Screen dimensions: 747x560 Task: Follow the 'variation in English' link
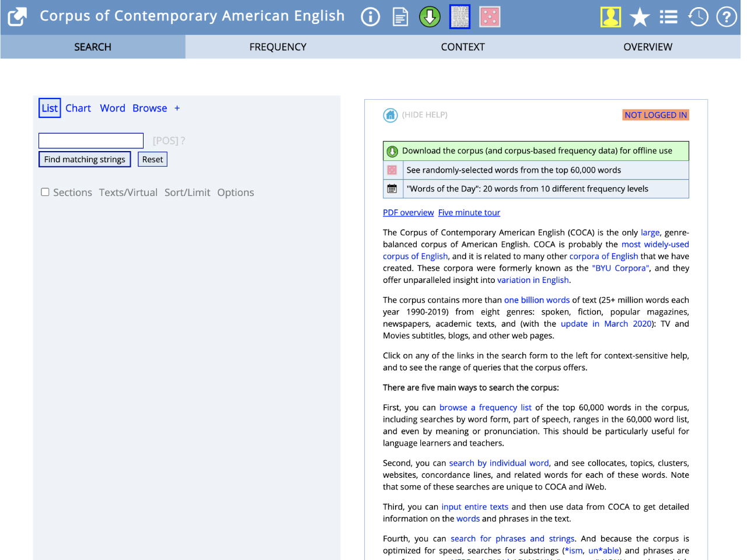click(533, 280)
